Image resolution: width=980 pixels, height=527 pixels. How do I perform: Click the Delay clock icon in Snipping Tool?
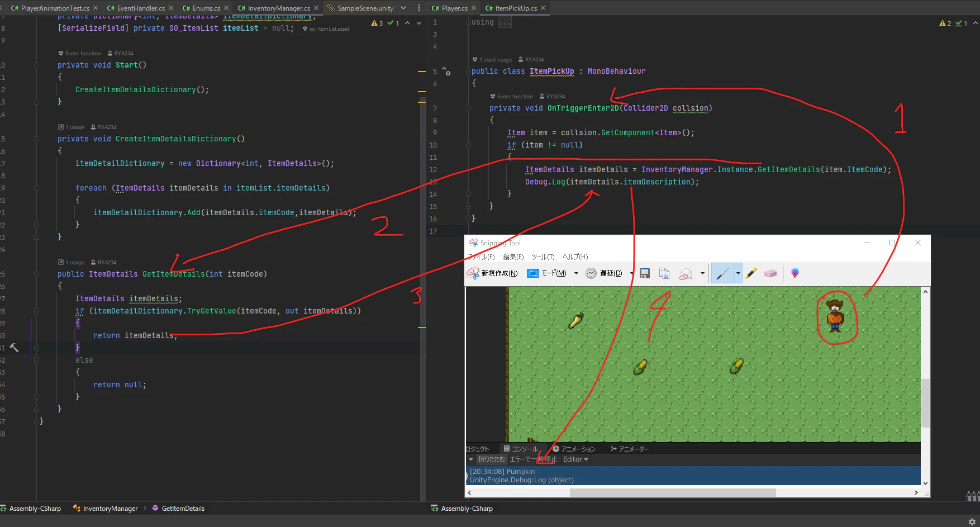click(591, 273)
